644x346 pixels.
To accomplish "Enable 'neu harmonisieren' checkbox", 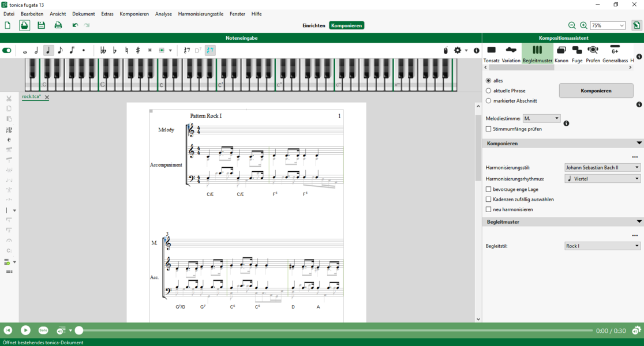I will pos(488,209).
